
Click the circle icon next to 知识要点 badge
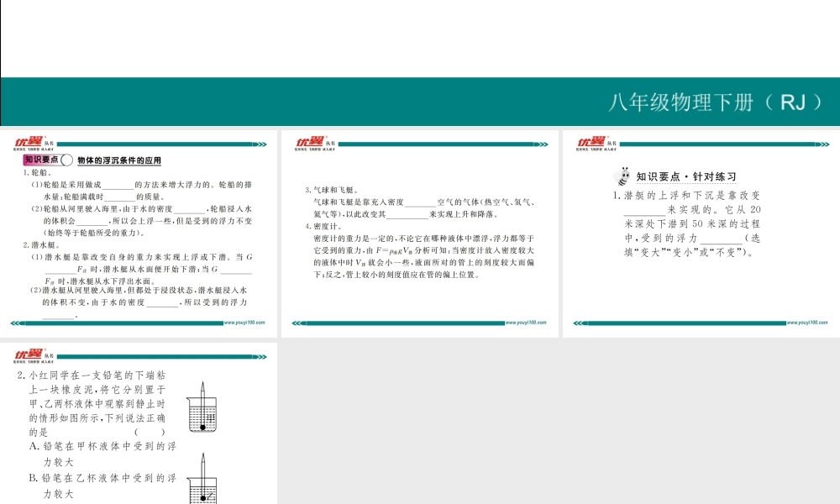(68, 160)
